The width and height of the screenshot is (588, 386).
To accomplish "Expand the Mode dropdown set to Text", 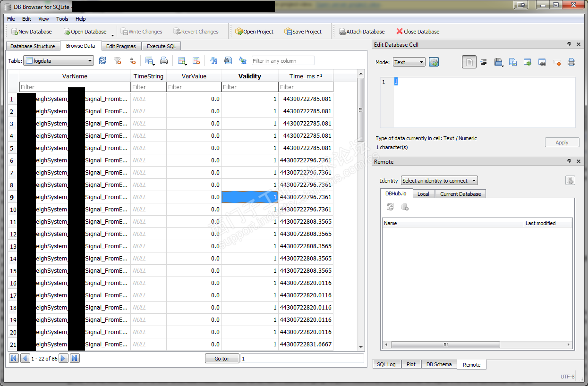I will coord(409,62).
